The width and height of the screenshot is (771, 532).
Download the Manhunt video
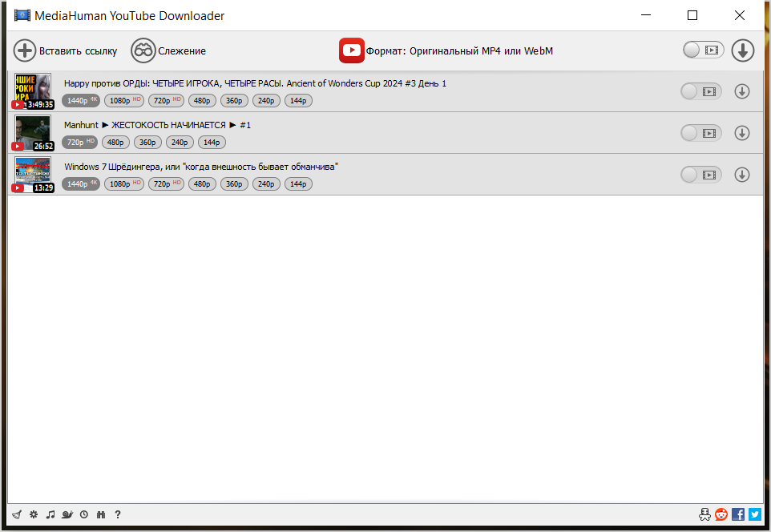coord(742,133)
